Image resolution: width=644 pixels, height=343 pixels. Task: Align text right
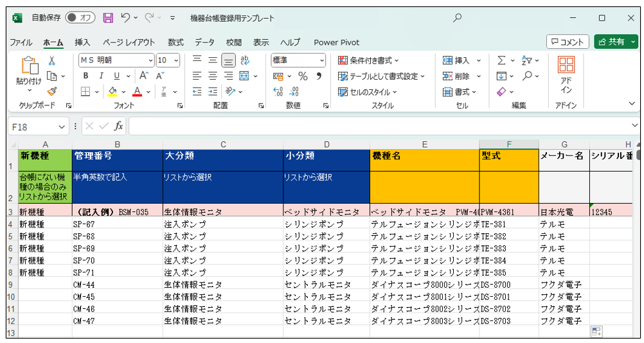pos(228,76)
